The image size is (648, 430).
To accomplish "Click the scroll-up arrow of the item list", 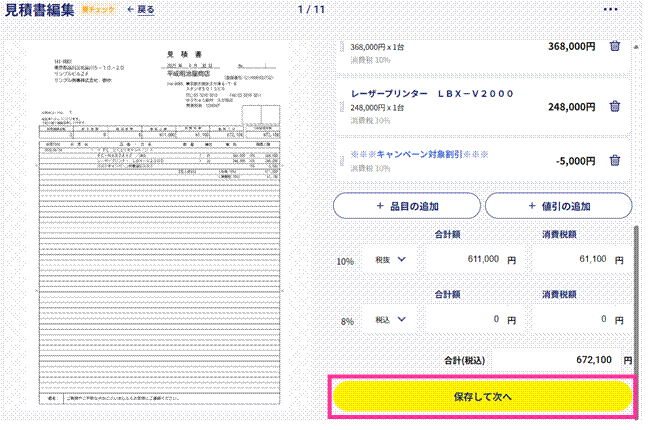I will click(x=636, y=47).
